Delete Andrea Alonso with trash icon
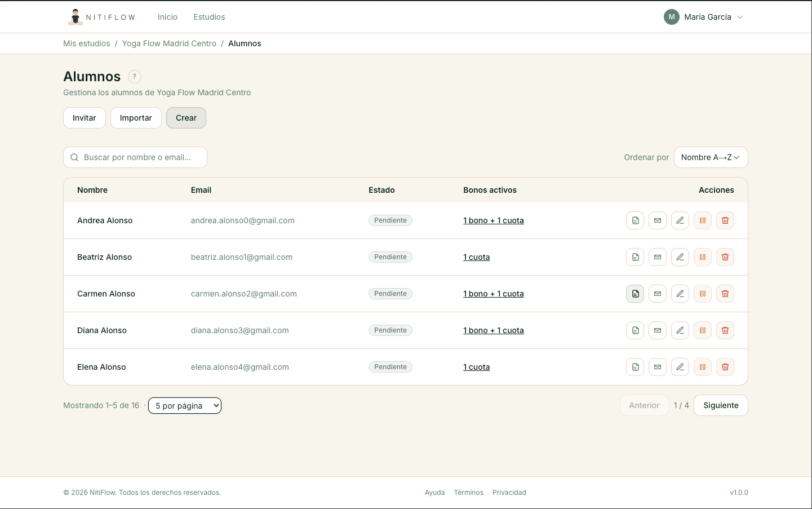Image resolution: width=812 pixels, height=509 pixels. (x=725, y=220)
